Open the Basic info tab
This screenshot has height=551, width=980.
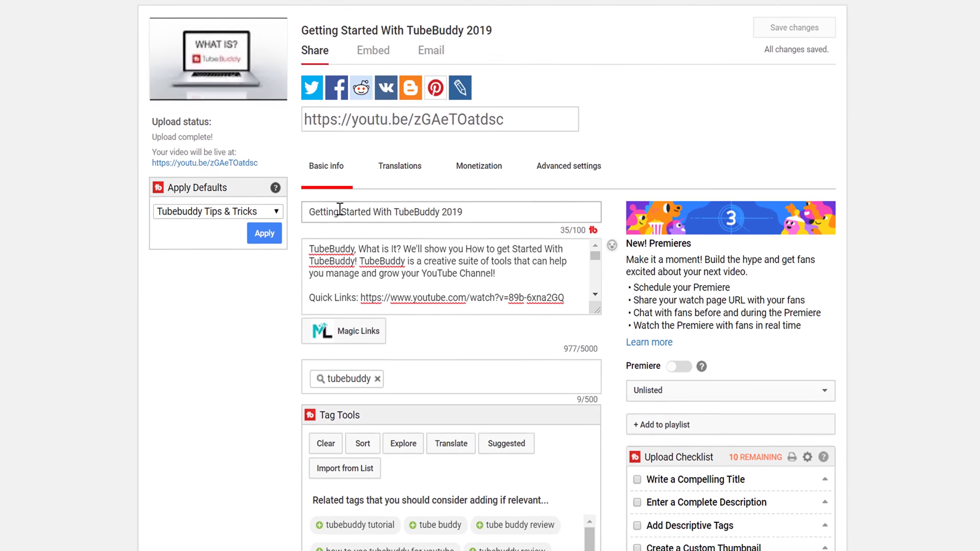[326, 166]
